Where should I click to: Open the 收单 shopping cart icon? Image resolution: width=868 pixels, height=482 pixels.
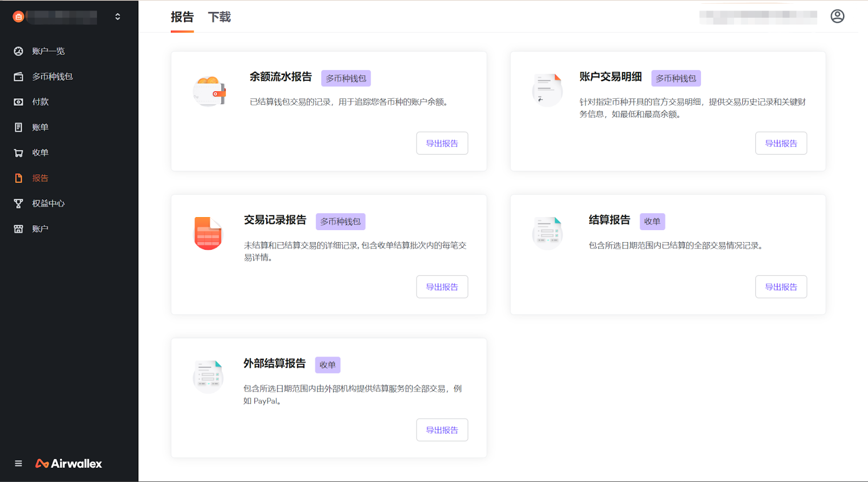click(18, 153)
